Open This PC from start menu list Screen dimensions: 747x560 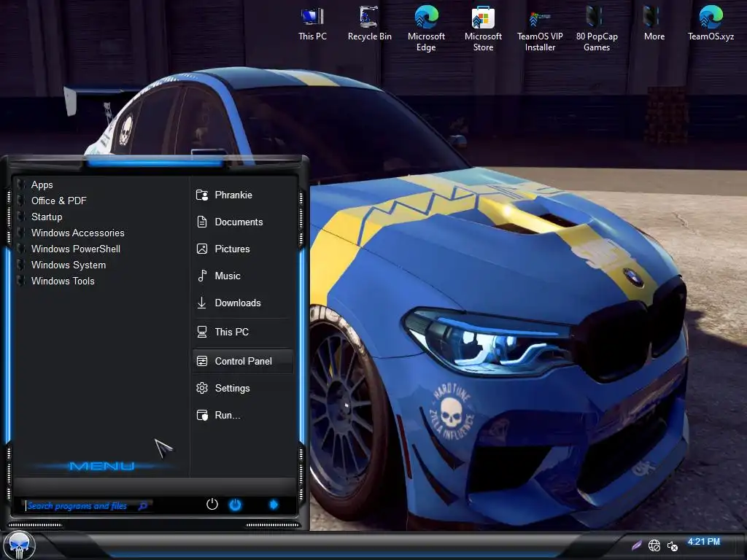click(243, 332)
